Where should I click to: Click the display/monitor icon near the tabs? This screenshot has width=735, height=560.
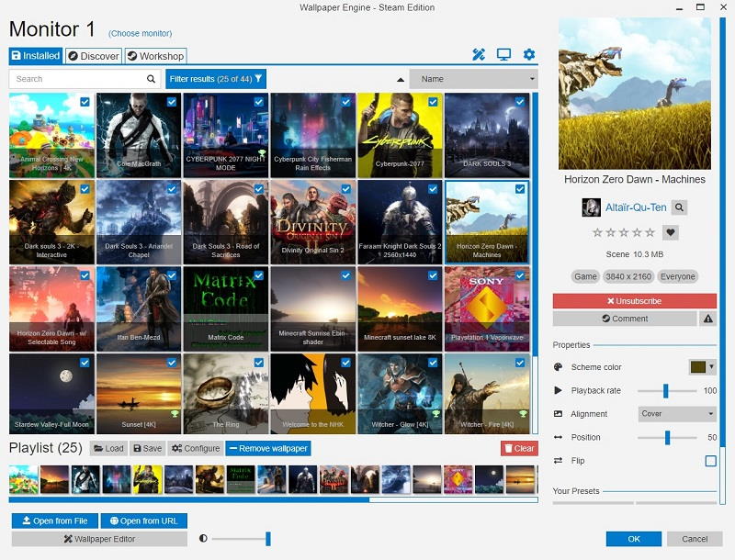[x=503, y=54]
